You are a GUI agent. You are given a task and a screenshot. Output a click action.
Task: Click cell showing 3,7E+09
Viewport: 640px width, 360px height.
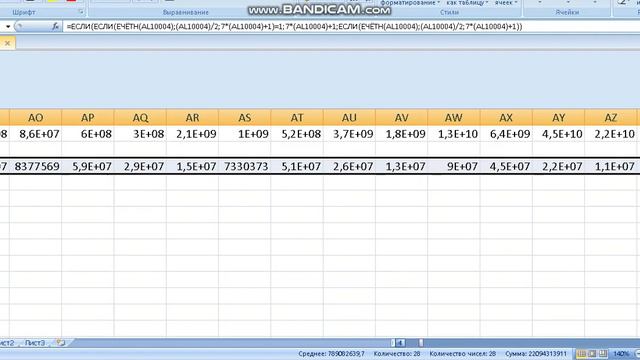[349, 134]
